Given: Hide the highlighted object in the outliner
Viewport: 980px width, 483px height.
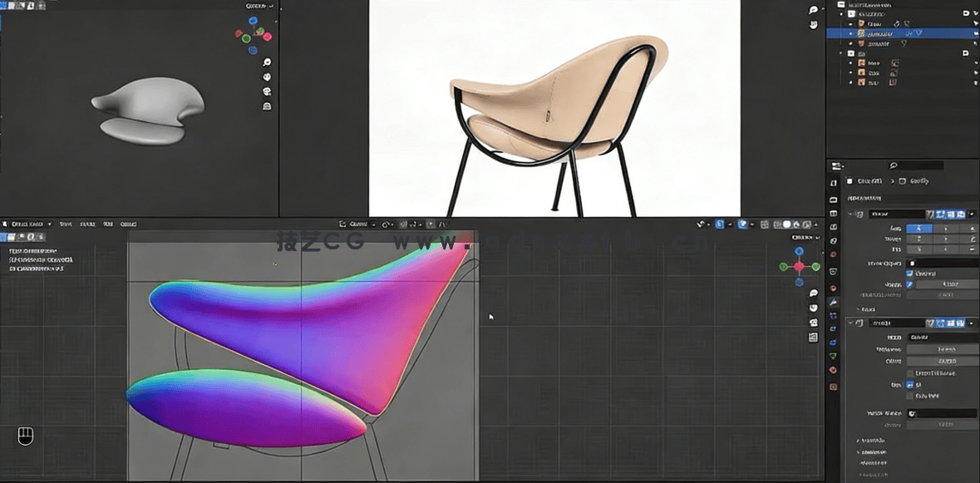Looking at the screenshot, I should [x=851, y=33].
